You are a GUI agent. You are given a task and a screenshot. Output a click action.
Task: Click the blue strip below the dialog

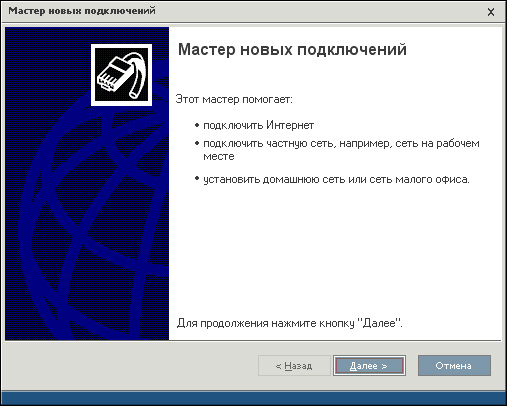(253, 398)
